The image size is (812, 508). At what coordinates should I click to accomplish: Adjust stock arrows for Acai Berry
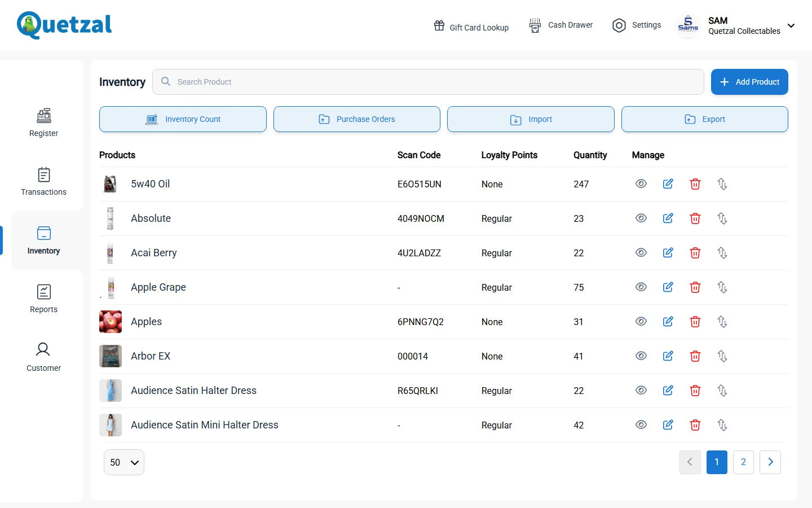point(722,253)
